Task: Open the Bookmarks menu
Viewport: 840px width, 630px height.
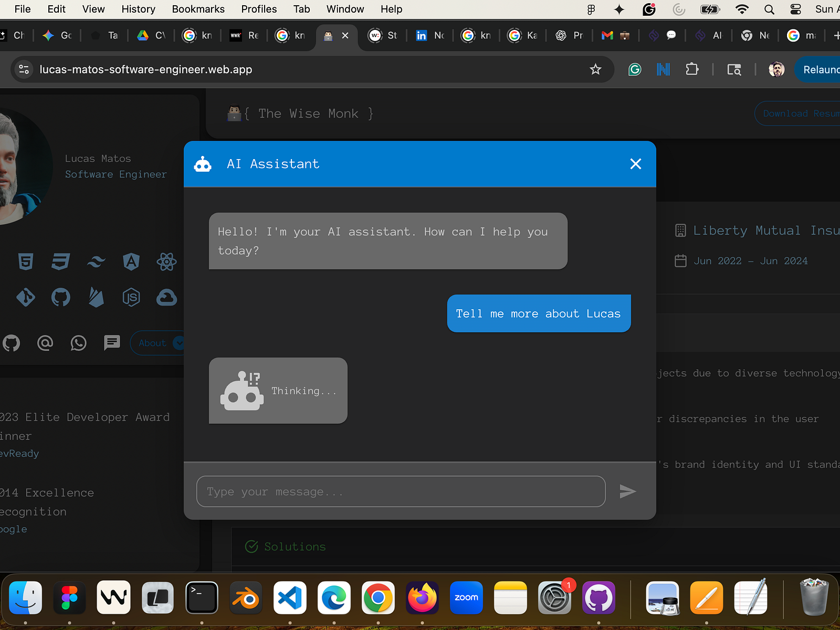Action: [x=198, y=9]
